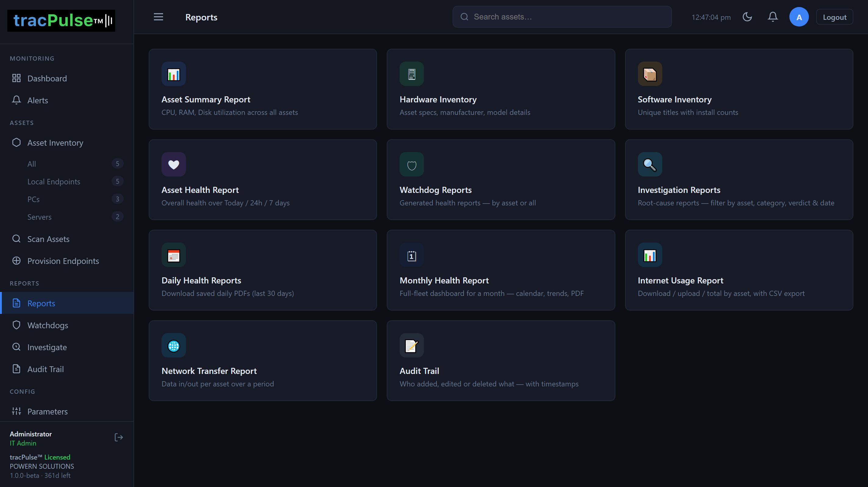Viewport: 868px width, 487px height.
Task: Click 'CPU, RAM, Disk utilization across all assets'
Action: tap(230, 112)
